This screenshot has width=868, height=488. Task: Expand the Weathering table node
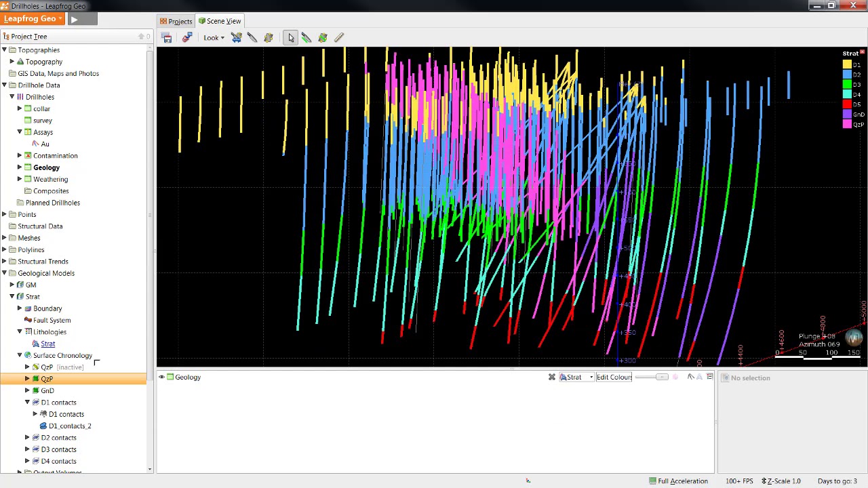pos(20,179)
